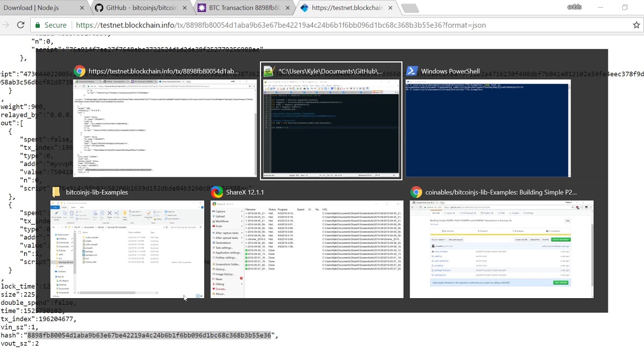
Task: Click the highlighted transaction hash value
Action: (x=149, y=335)
